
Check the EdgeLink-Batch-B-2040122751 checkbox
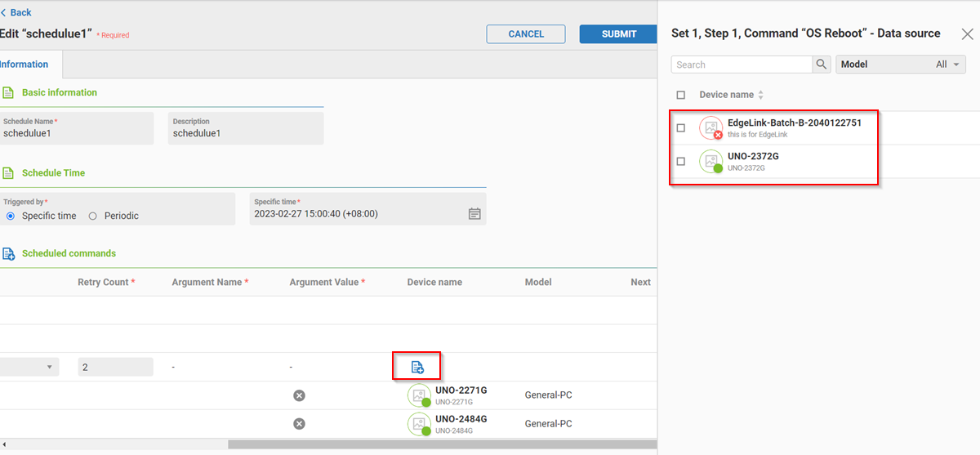[681, 128]
